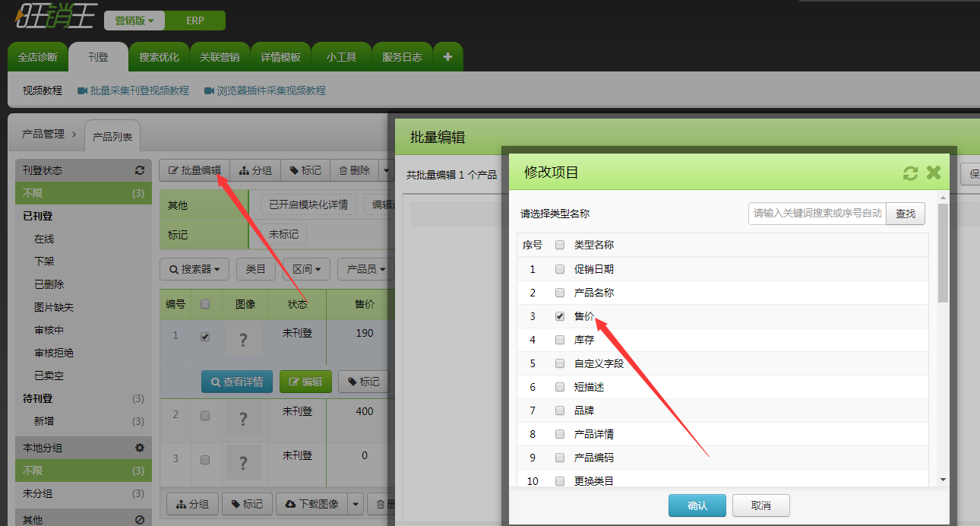Open 浏览器插件采集视频教程 video link
This screenshot has height=526, width=980.
(264, 90)
